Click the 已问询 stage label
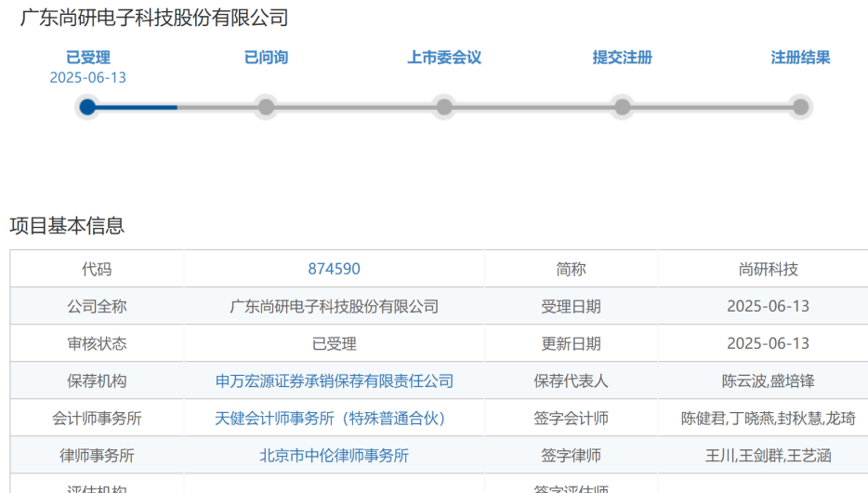The image size is (868, 493). tap(267, 57)
